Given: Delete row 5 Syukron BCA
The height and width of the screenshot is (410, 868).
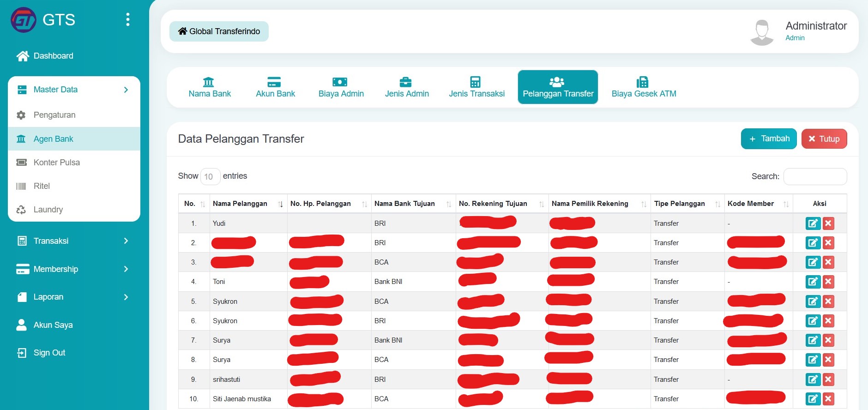Looking at the screenshot, I should [x=828, y=301].
